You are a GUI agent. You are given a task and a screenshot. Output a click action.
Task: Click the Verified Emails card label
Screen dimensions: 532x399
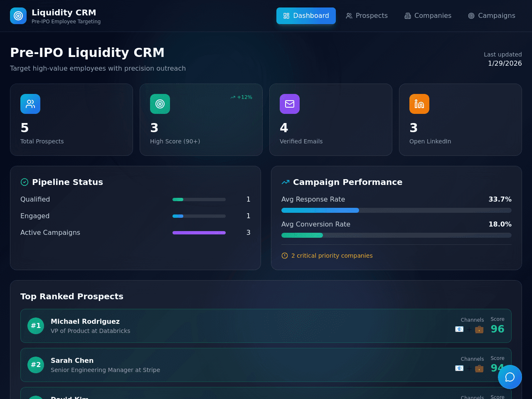coord(301,141)
